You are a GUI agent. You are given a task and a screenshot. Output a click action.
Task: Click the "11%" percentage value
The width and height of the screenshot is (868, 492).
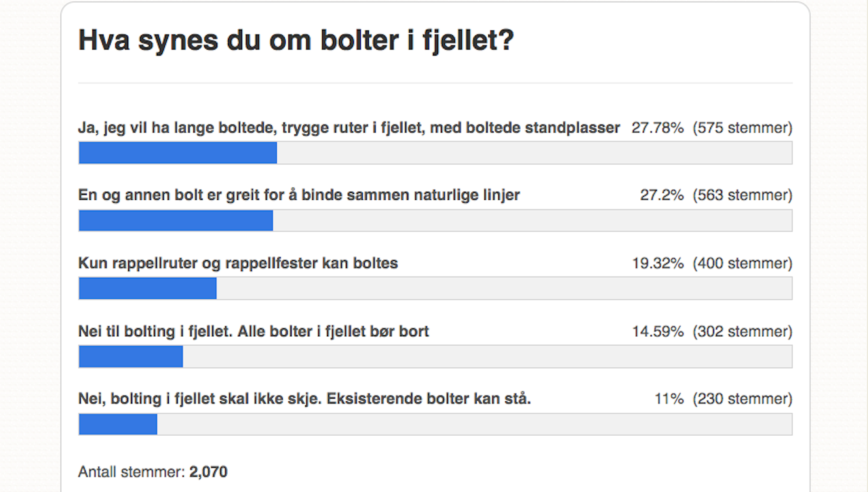[x=669, y=398]
